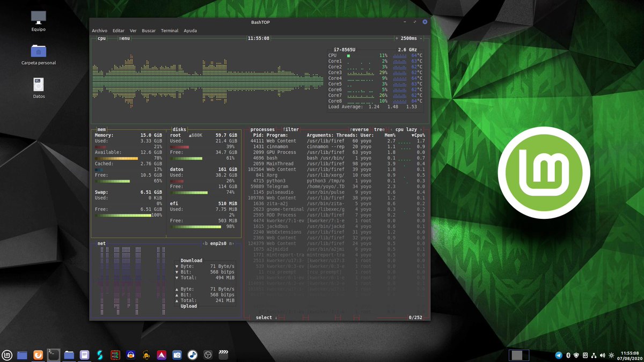Open Telegram from the system tray
644x362 pixels.
[x=559, y=355]
